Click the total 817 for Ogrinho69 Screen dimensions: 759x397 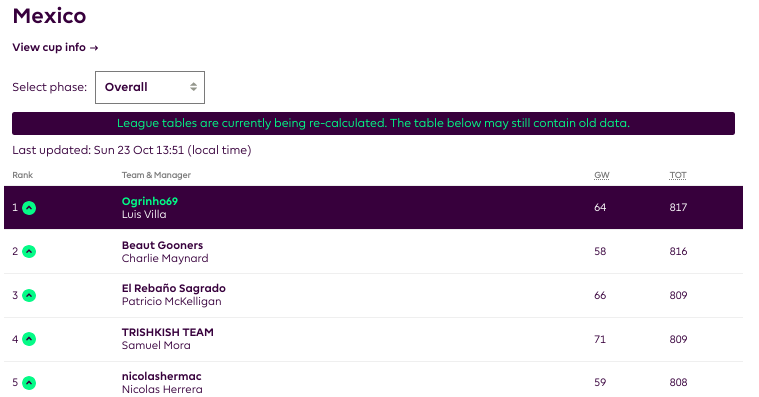678,207
